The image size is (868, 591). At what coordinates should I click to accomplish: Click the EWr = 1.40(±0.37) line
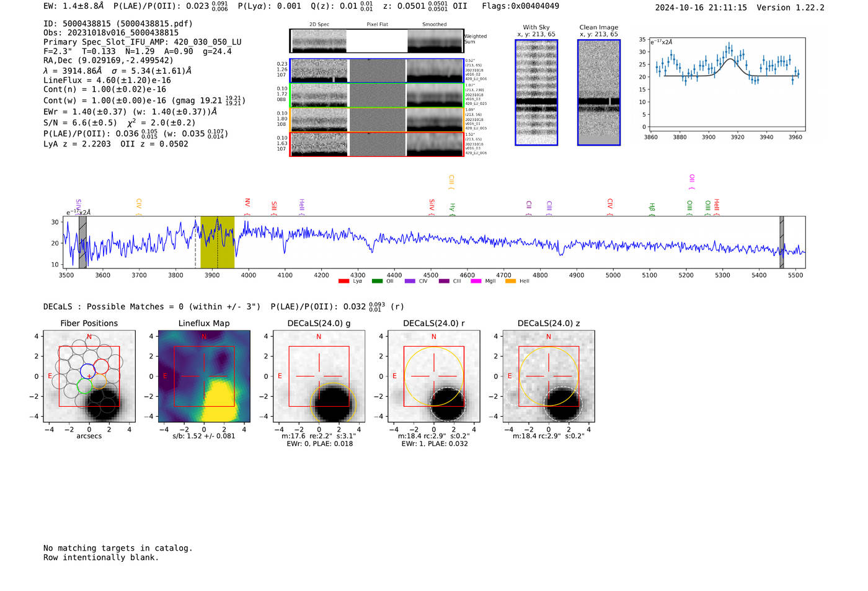click(x=130, y=112)
